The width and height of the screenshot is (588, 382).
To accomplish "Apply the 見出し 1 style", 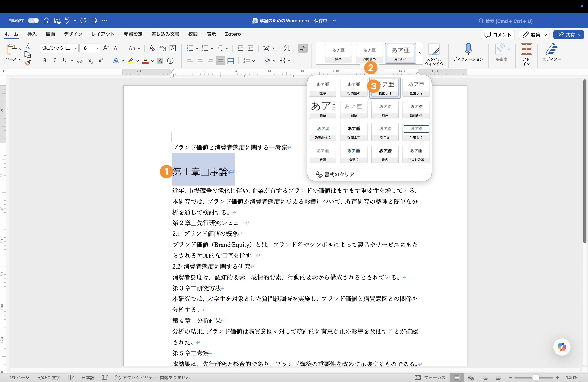I will pyautogui.click(x=385, y=88).
